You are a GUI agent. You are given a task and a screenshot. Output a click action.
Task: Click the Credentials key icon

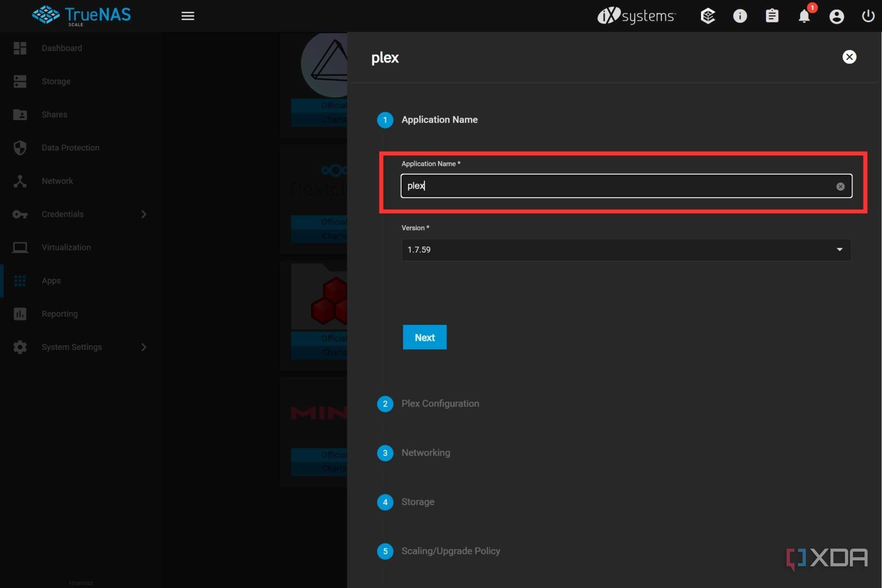pos(20,214)
